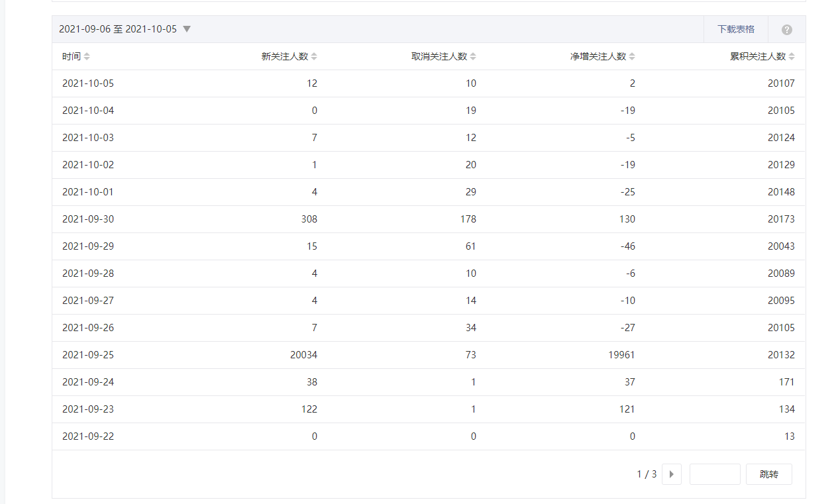Select the 2021-09-25 row date
Image resolution: width=838 pixels, height=504 pixels.
pos(88,355)
